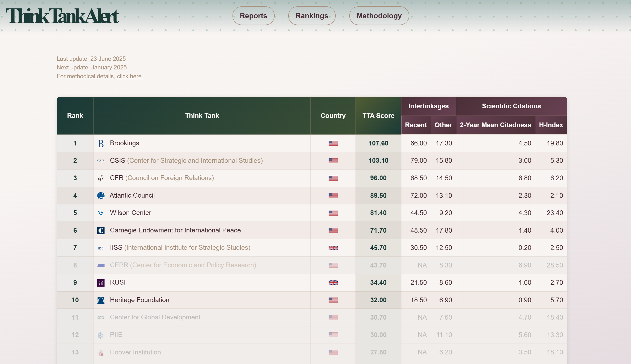Select the RUSI think tank name
Viewport: 631px width, 364px height.
point(118,282)
